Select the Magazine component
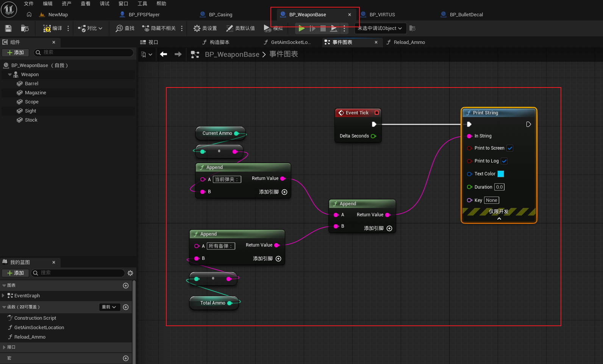The height and width of the screenshot is (364, 603). click(36, 93)
